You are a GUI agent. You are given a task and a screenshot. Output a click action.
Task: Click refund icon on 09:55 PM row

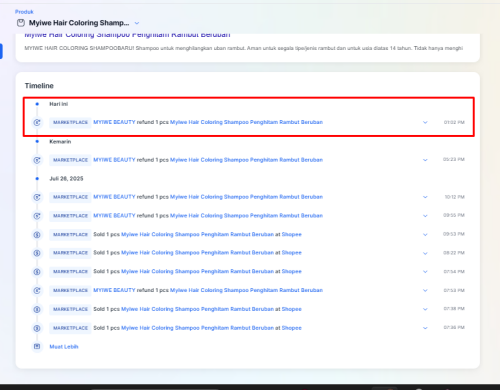pos(37,216)
